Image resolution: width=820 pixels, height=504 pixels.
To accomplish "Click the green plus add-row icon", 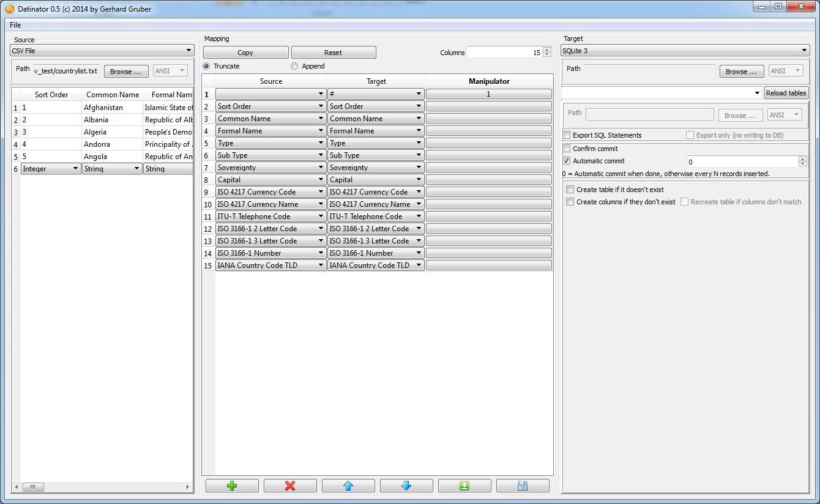I will [232, 486].
